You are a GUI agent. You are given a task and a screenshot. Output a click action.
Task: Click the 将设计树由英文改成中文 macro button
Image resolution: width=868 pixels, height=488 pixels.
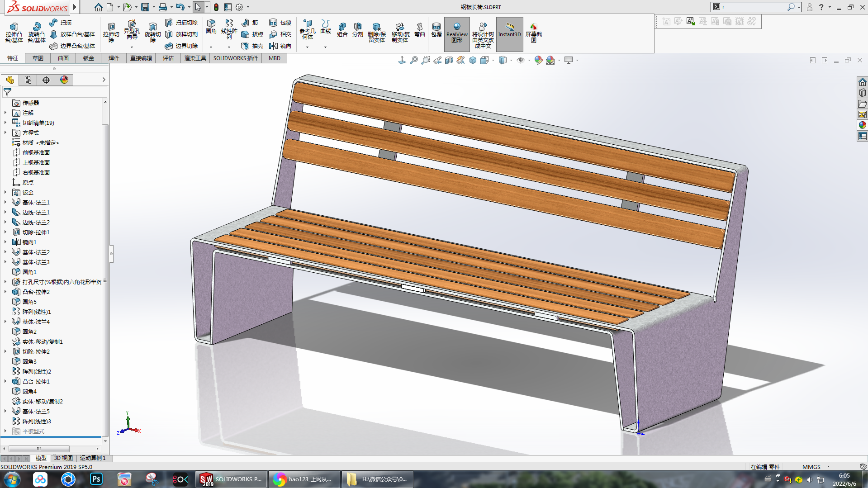tap(483, 35)
